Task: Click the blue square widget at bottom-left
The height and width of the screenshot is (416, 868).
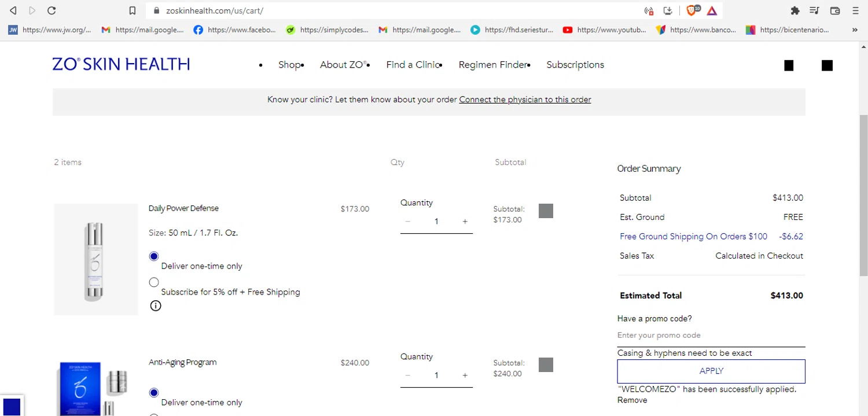Action: click(x=12, y=407)
